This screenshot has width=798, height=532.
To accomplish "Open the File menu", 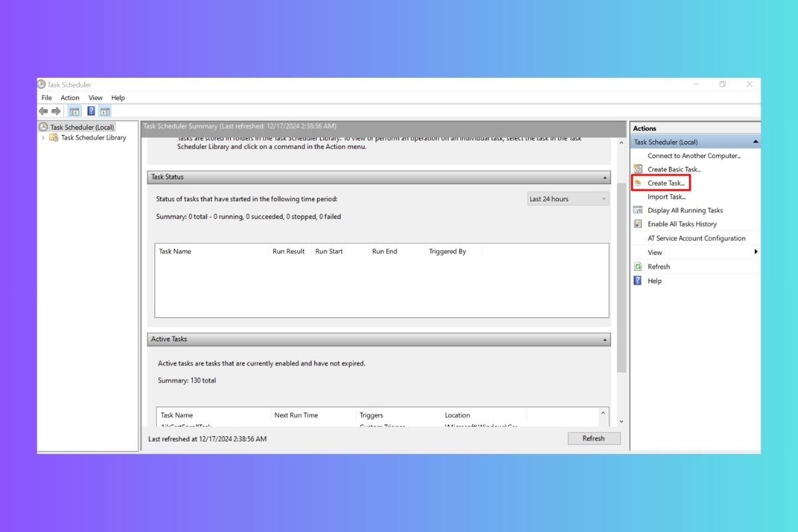I will [x=47, y=98].
